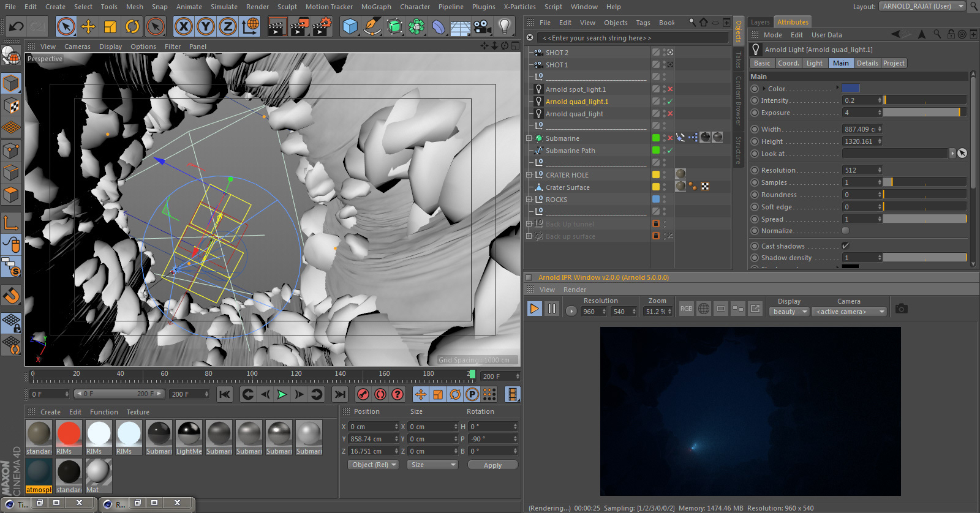Open the MoGraph menu

coord(375,7)
